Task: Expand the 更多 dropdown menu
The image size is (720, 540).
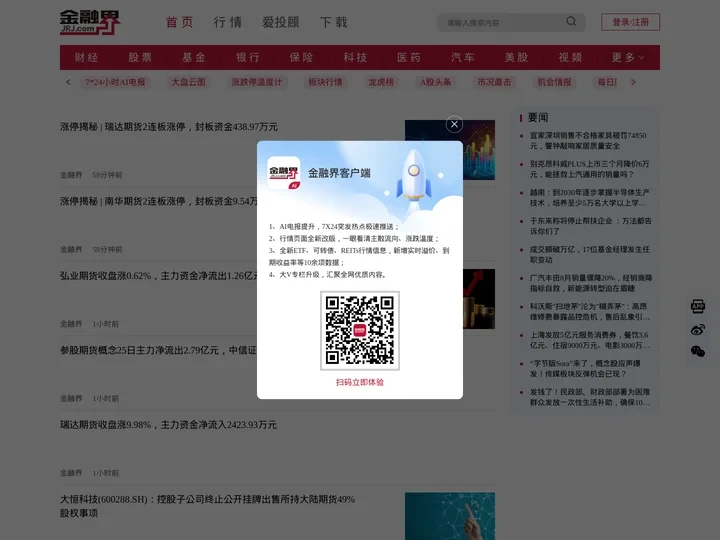Action: (x=628, y=57)
